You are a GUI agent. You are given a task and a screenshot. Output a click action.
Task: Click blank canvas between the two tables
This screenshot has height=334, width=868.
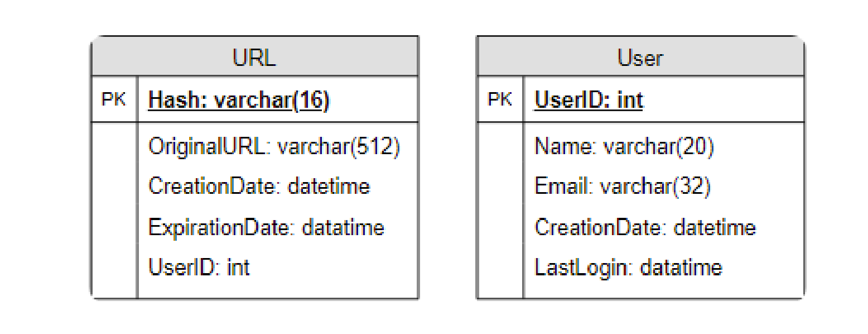pos(447,168)
